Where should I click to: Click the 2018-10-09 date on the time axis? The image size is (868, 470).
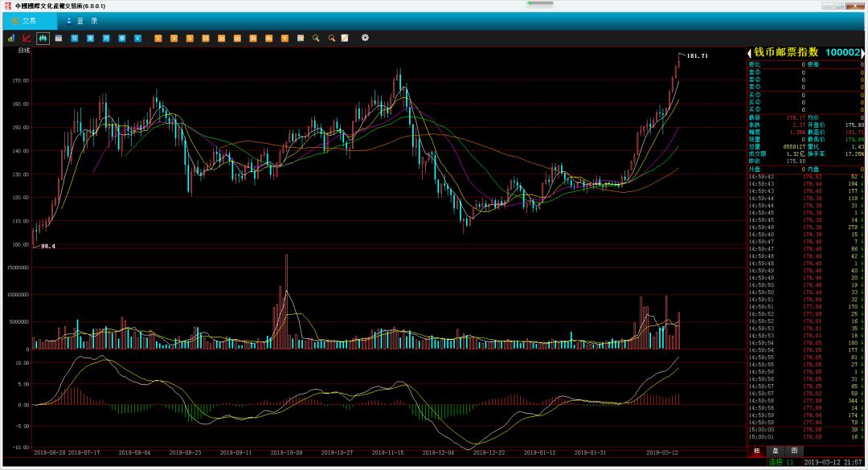click(286, 453)
